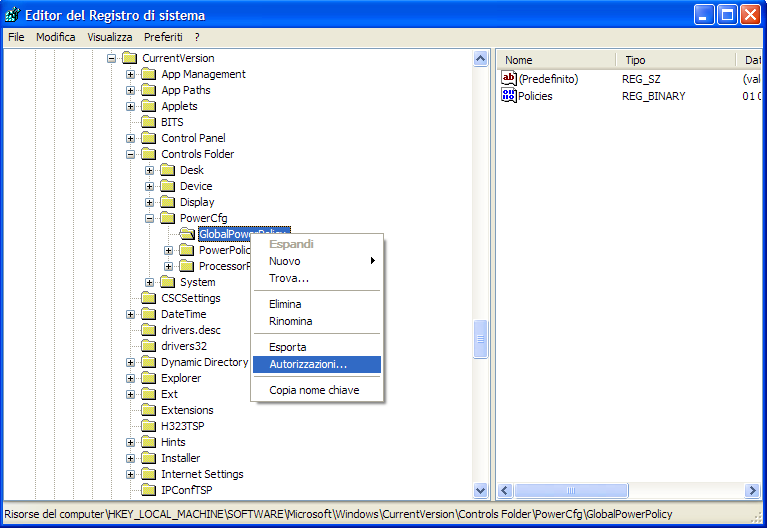This screenshot has width=767, height=528.
Task: Click values pane scroll right arrow
Action: [x=752, y=490]
